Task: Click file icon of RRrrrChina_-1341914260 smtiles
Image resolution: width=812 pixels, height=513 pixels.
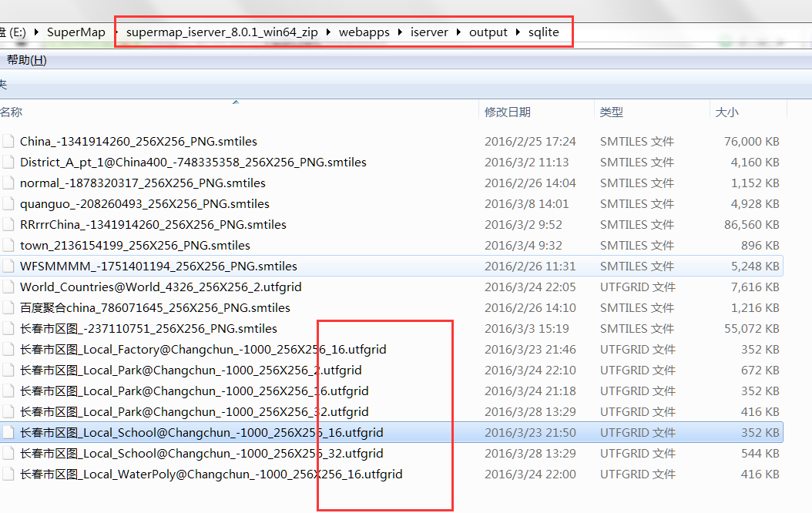Action: [8, 224]
